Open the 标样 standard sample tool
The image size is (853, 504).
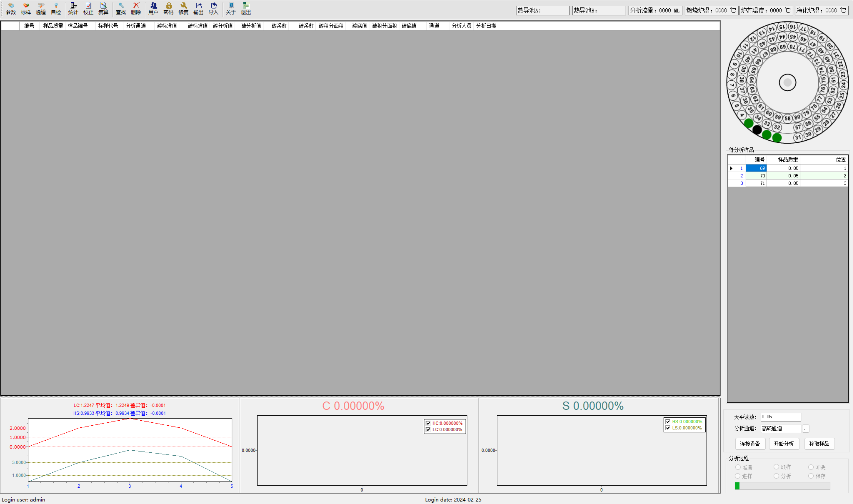pyautogui.click(x=26, y=8)
